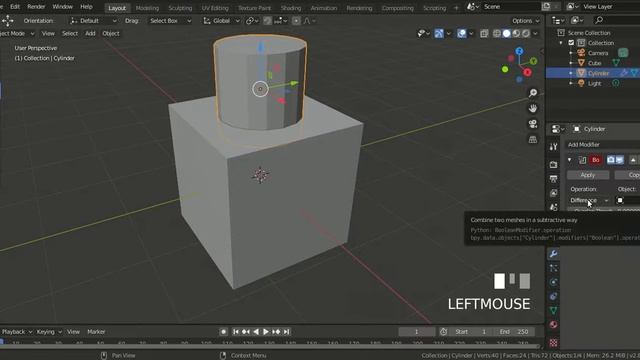This screenshot has width=640, height=360.
Task: Click the zoom magnifier viewport icon
Action: coord(533,93)
